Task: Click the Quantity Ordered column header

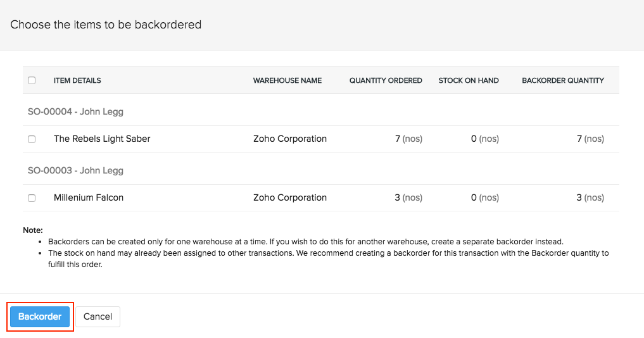Action: 386,80
